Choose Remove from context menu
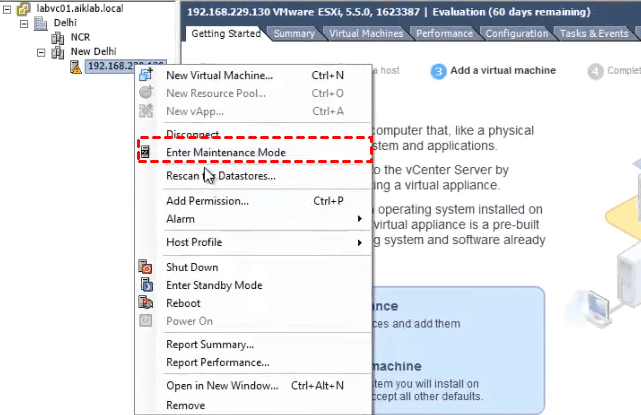 point(253,405)
